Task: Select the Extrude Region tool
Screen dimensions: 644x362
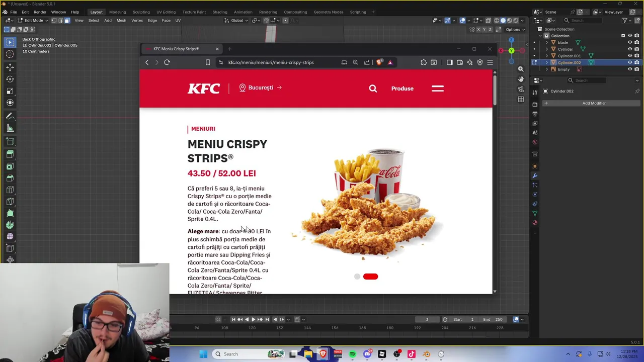Action: tap(10, 154)
